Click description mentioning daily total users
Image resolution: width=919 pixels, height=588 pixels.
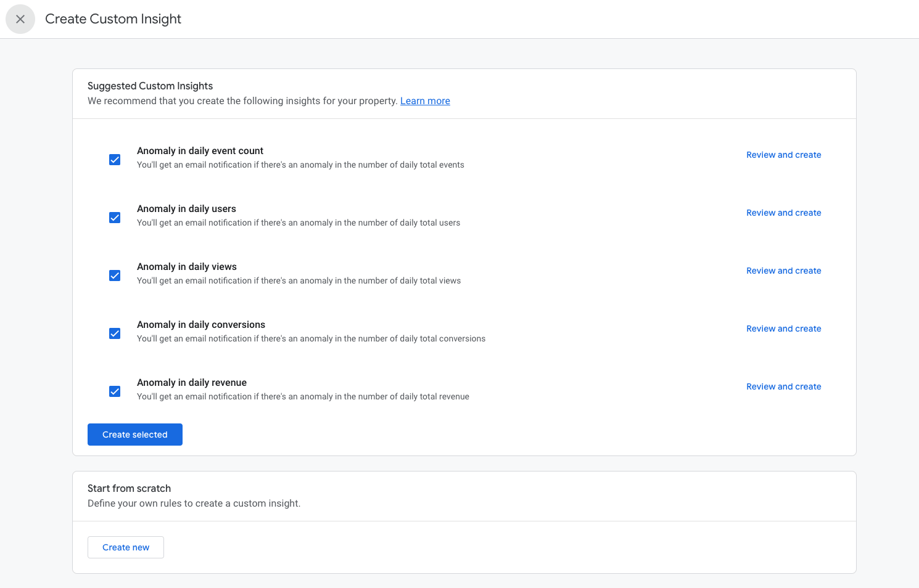299,223
